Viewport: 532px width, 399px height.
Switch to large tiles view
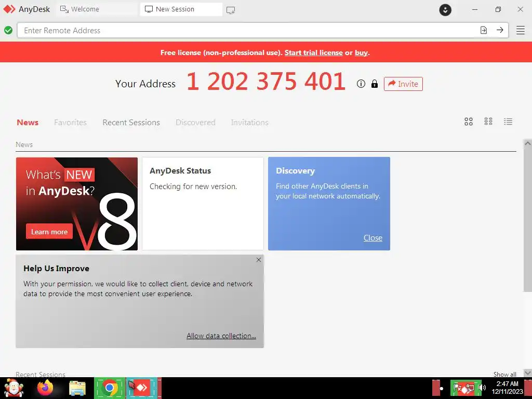click(x=469, y=122)
